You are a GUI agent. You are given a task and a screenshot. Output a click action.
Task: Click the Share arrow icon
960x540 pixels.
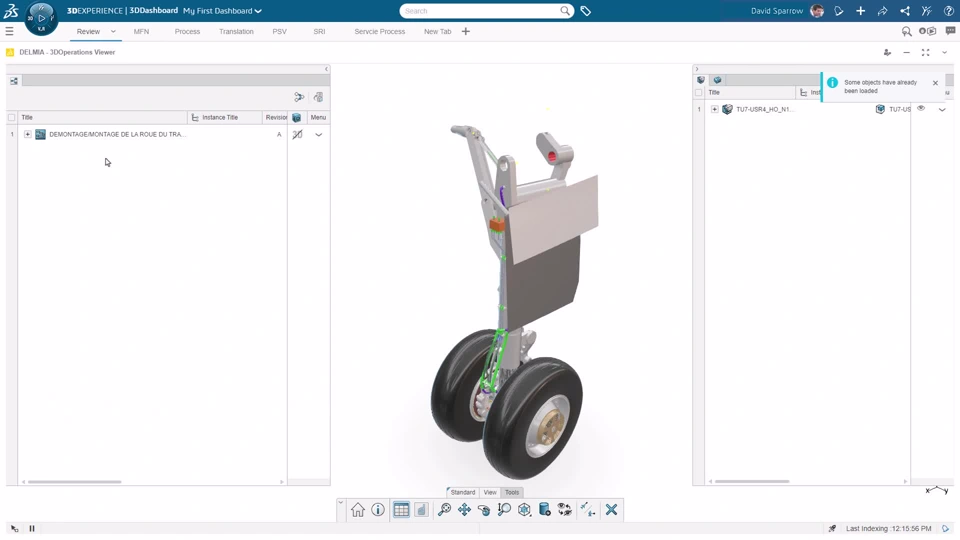(x=882, y=11)
